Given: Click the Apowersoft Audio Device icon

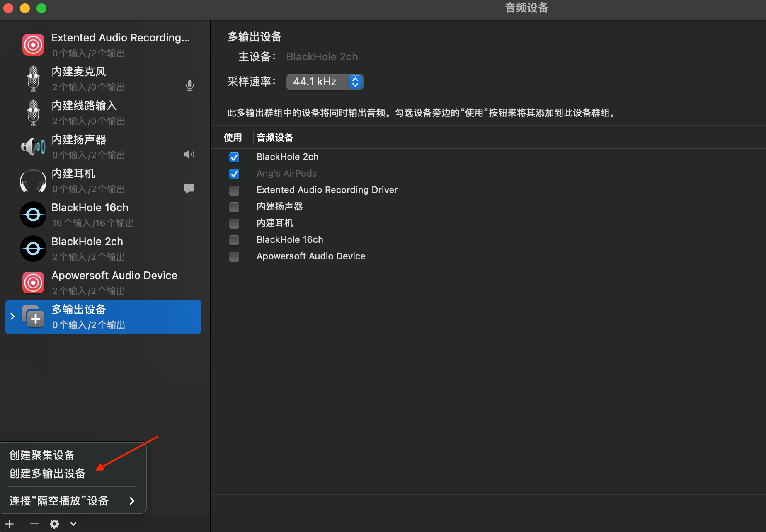Looking at the screenshot, I should point(33,283).
